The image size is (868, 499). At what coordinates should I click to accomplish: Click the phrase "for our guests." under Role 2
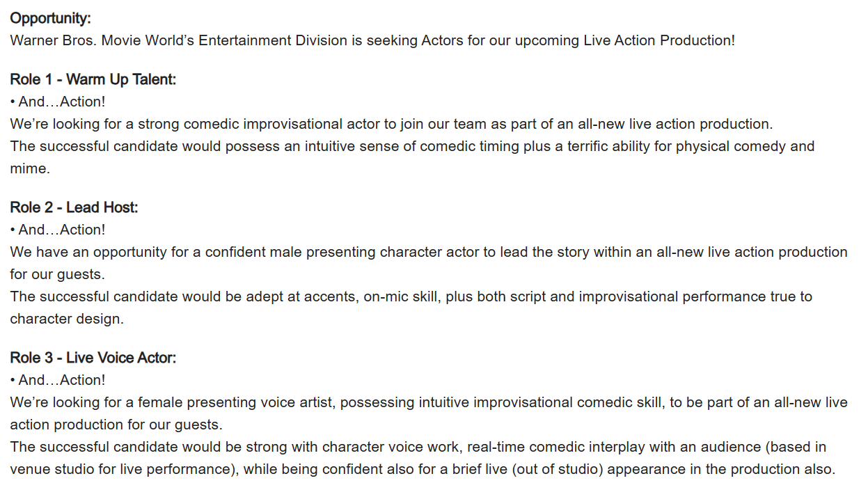coord(58,274)
